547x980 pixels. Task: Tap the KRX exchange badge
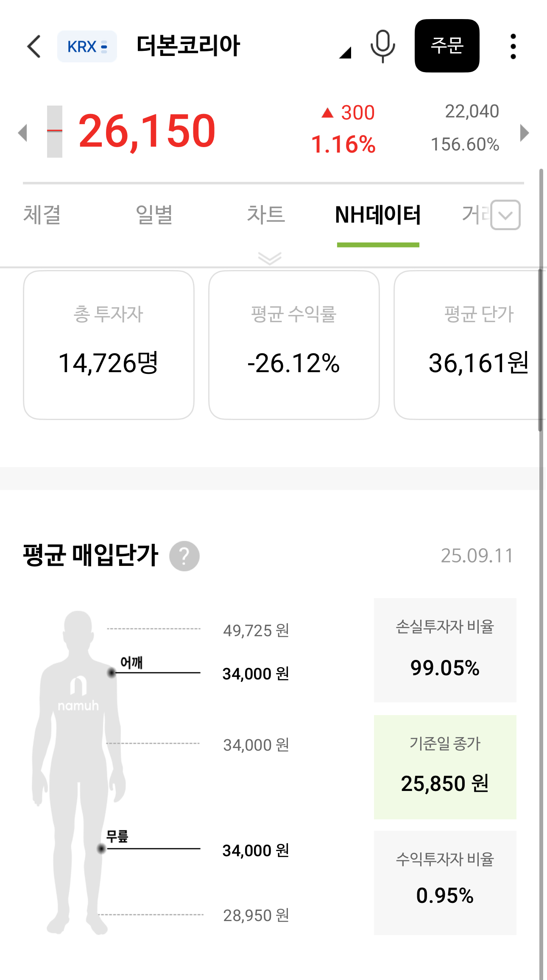87,46
